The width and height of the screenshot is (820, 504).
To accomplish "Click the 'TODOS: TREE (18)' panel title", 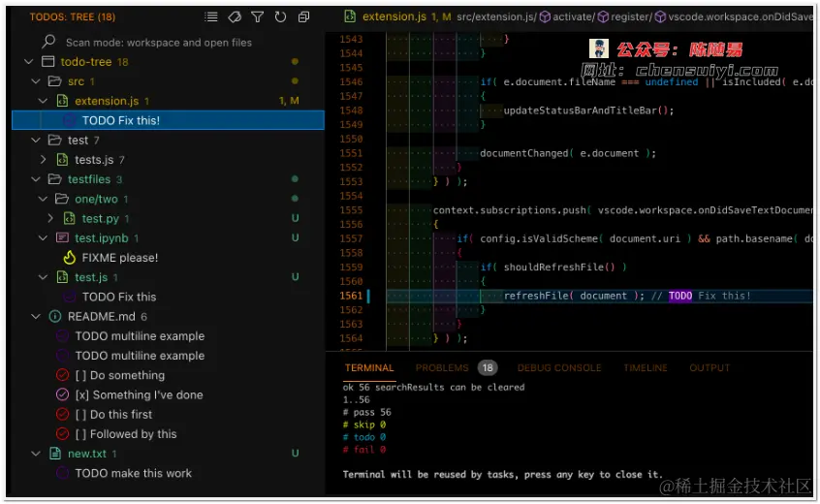I will click(x=72, y=17).
